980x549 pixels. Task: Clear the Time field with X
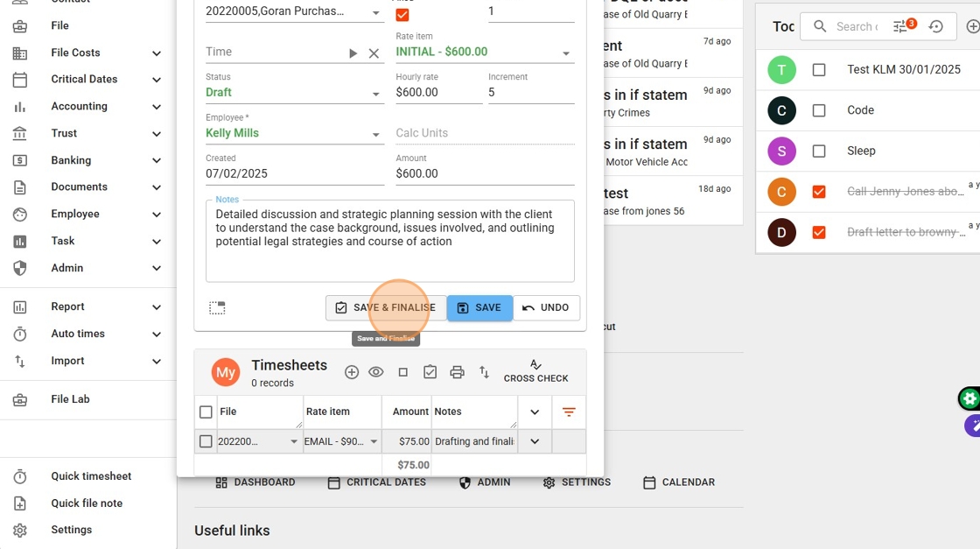click(x=374, y=53)
